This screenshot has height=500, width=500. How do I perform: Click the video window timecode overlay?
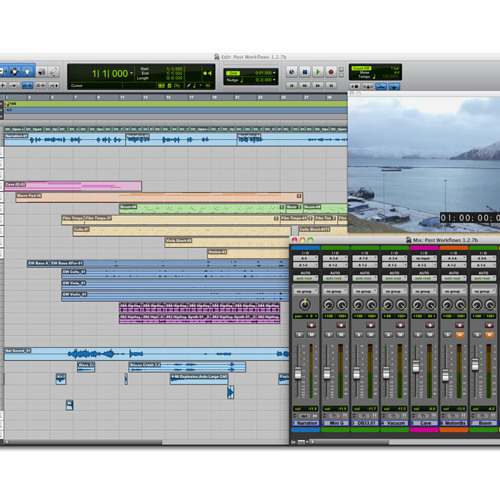tap(470, 218)
